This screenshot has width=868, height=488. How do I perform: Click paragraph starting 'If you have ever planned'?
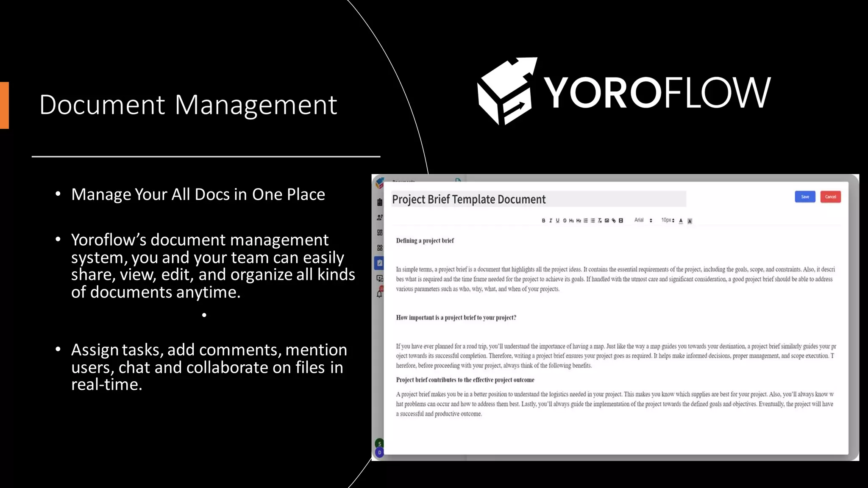tap(616, 356)
